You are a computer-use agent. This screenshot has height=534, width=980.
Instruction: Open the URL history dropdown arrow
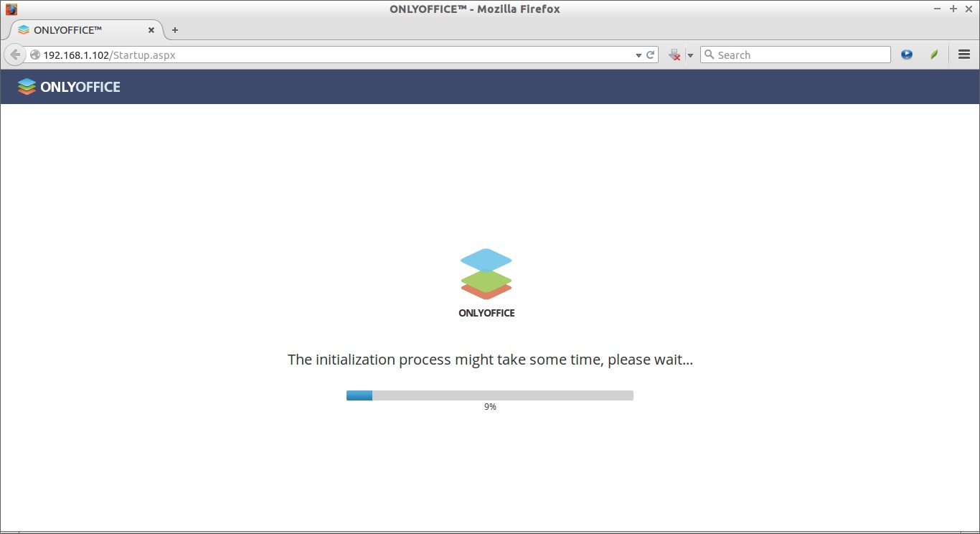pos(639,55)
